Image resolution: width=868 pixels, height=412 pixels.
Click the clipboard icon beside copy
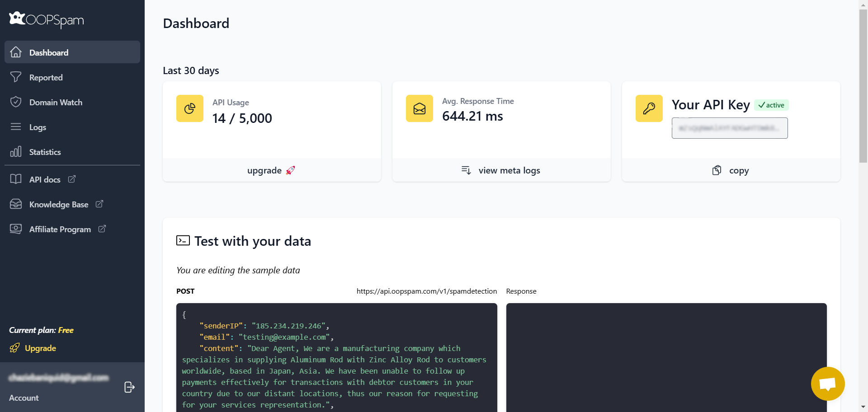click(x=717, y=170)
